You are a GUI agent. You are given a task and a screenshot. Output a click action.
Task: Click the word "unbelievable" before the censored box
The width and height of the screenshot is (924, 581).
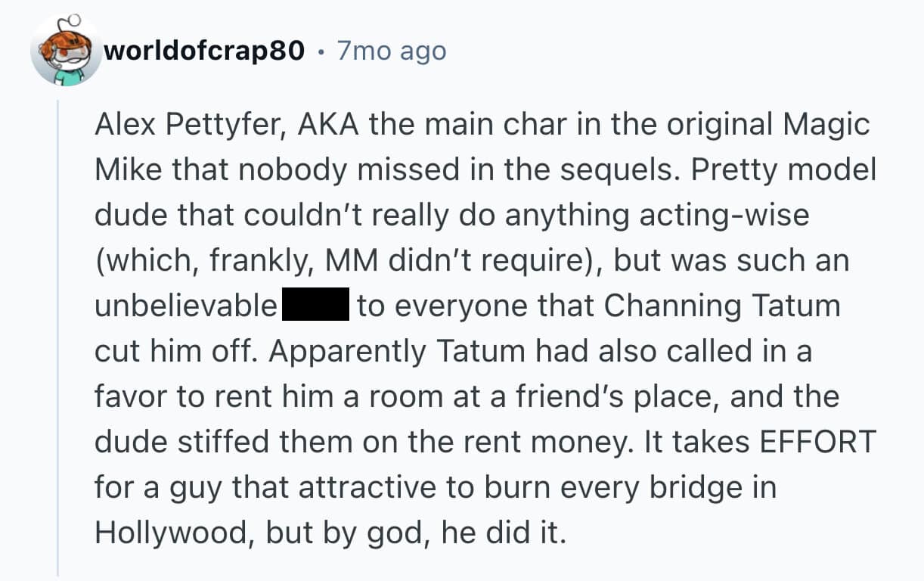click(185, 306)
